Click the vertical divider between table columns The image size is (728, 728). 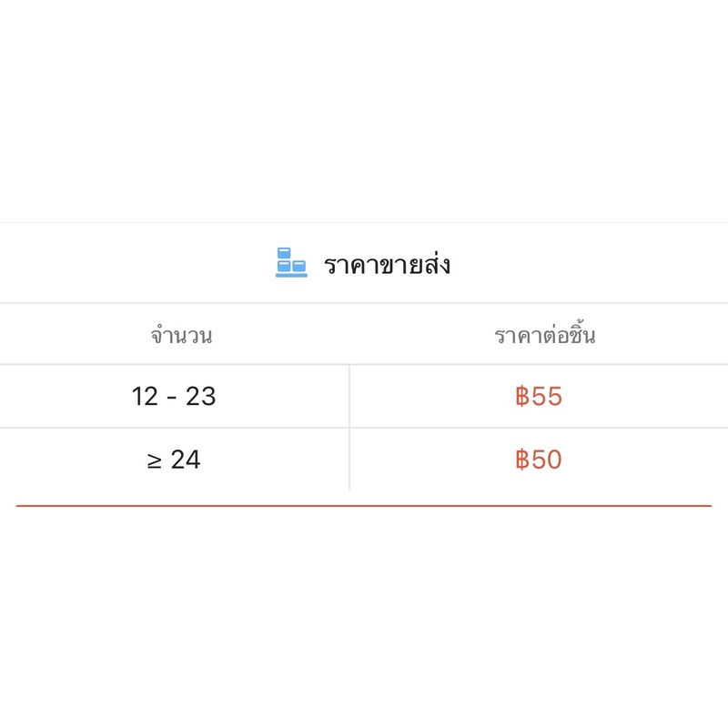point(349,428)
